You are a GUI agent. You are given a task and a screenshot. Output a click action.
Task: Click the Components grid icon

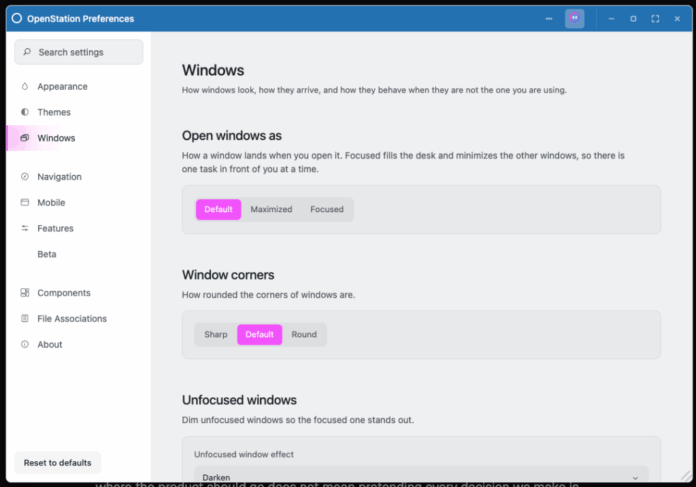25,293
